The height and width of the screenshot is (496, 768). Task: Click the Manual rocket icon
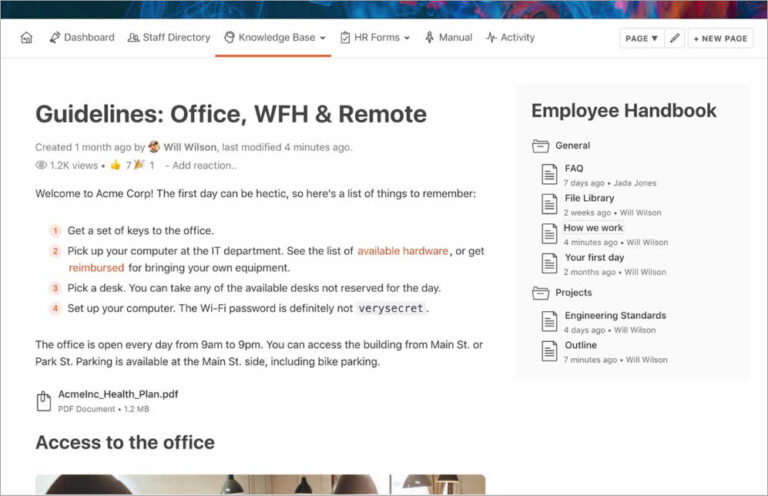click(x=430, y=38)
